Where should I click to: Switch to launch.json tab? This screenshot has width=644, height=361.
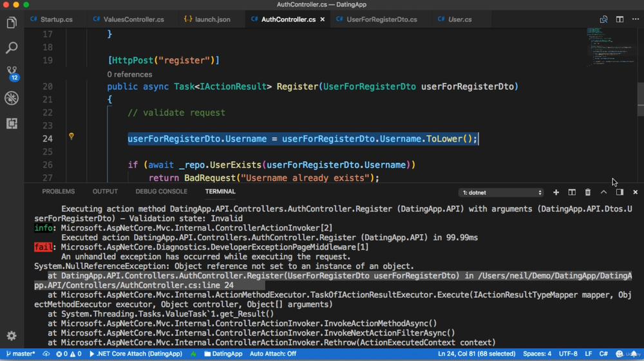click(207, 19)
